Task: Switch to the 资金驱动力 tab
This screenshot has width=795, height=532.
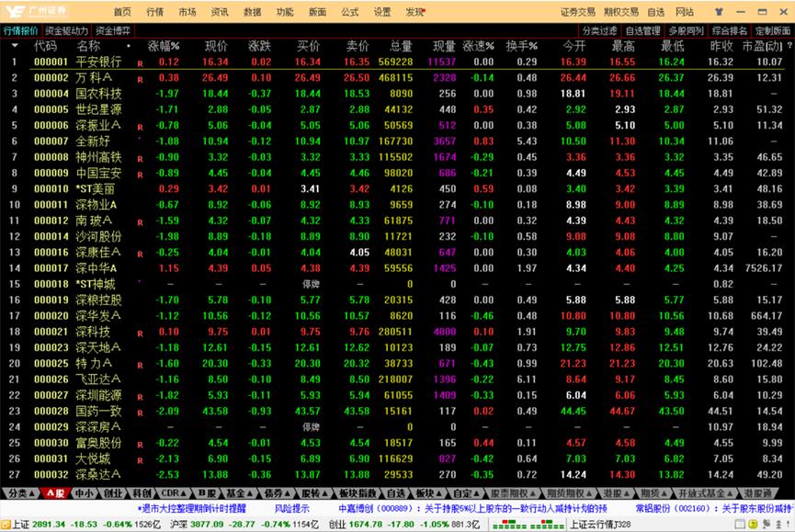Action: [x=66, y=31]
